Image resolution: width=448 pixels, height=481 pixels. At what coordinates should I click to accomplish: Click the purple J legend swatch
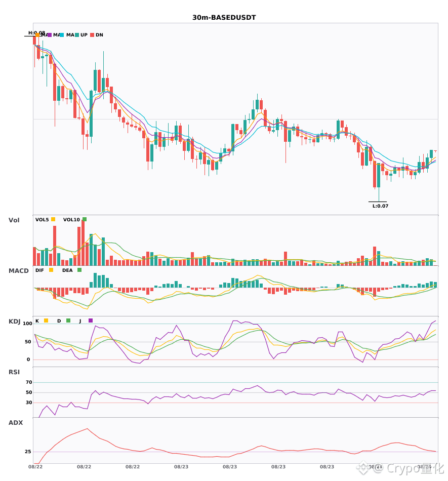click(91, 320)
